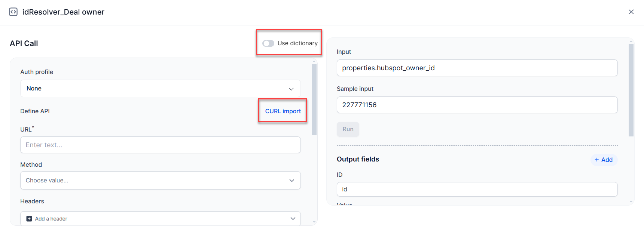Open the Add a header dropdown
The height and width of the screenshot is (234, 644).
(x=160, y=219)
